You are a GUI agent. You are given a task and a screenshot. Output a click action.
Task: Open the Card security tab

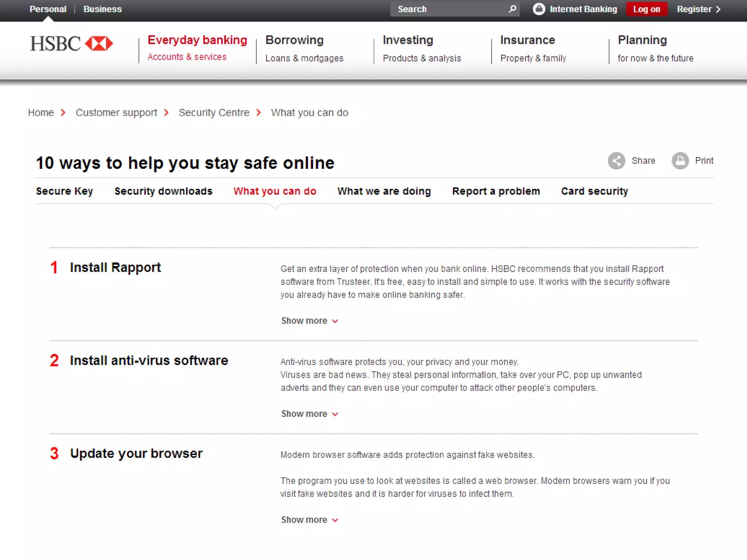tap(595, 191)
